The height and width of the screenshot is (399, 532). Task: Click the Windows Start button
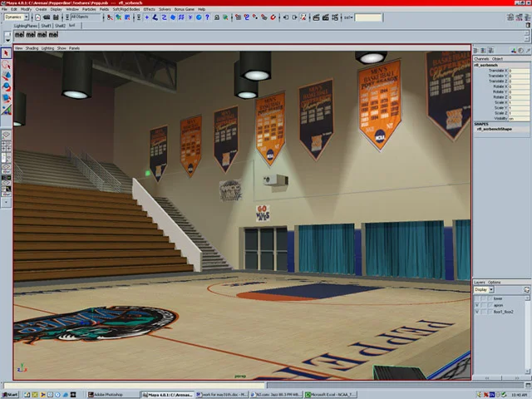pos(10,395)
